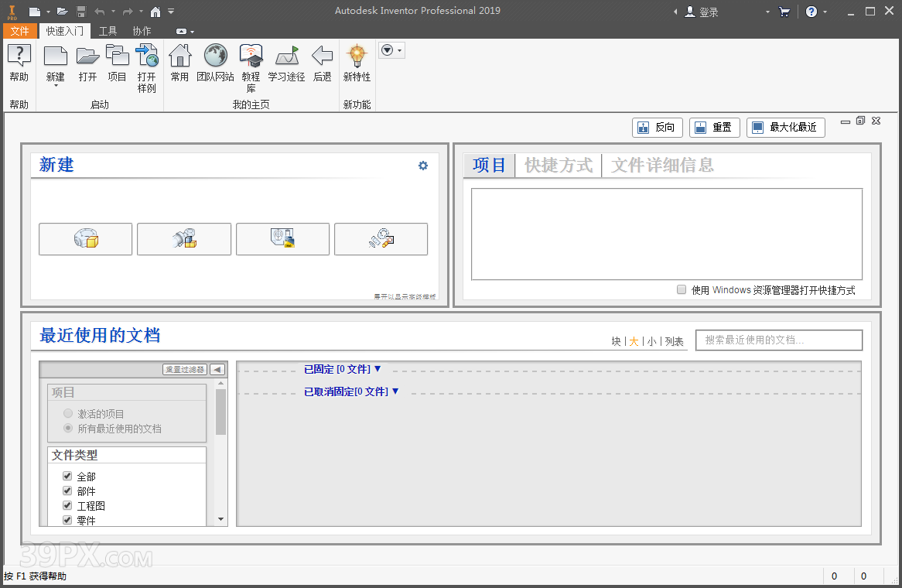The height and width of the screenshot is (588, 902).
Task: Click quick access Redo arrow
Action: click(128, 12)
